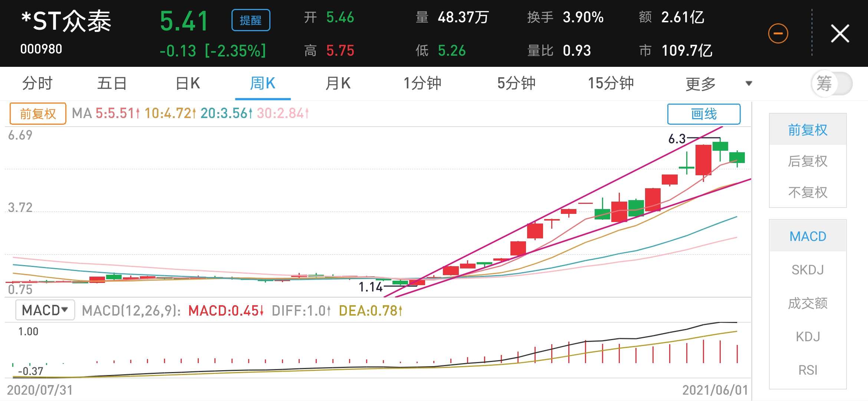Select 后复权 adjustment option
868x401 pixels.
(x=808, y=161)
